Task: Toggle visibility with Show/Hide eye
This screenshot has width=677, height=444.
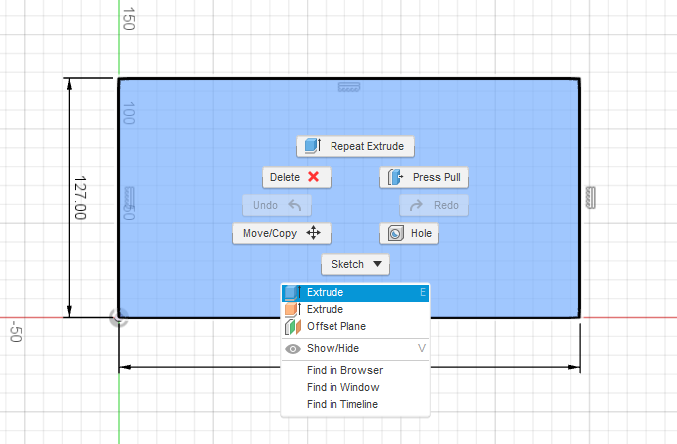Action: tap(293, 349)
